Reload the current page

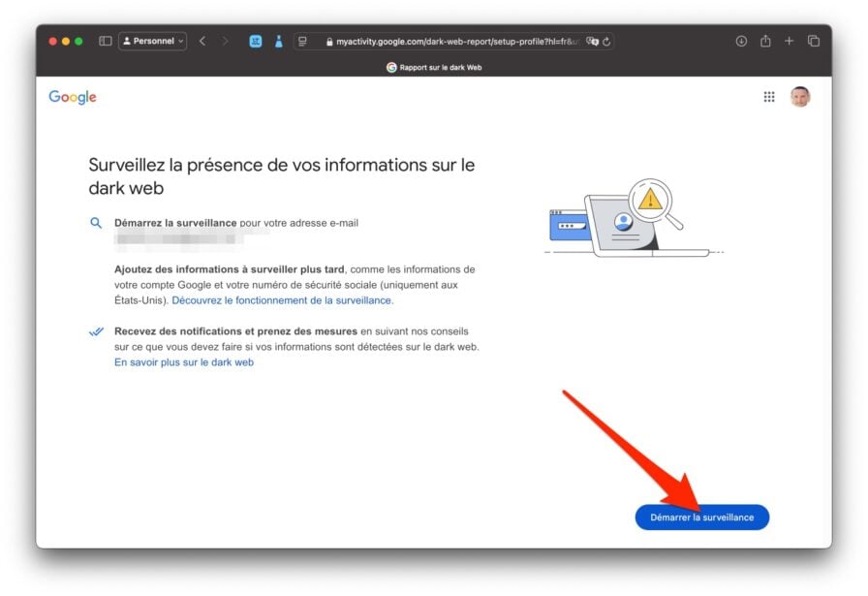click(x=606, y=42)
